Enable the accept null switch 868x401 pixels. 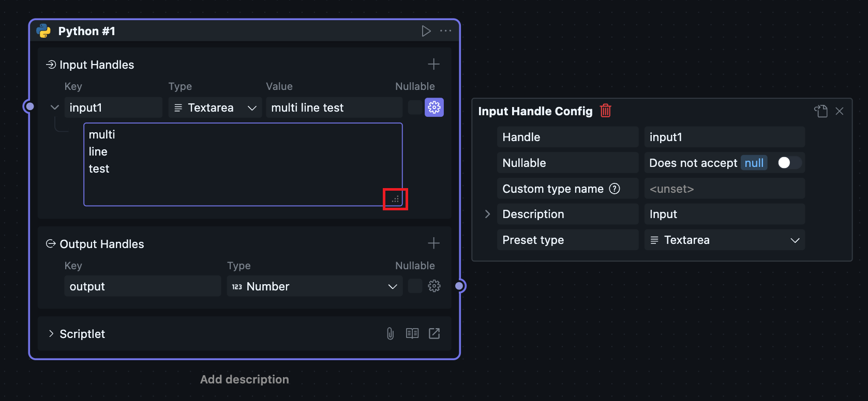[789, 163]
